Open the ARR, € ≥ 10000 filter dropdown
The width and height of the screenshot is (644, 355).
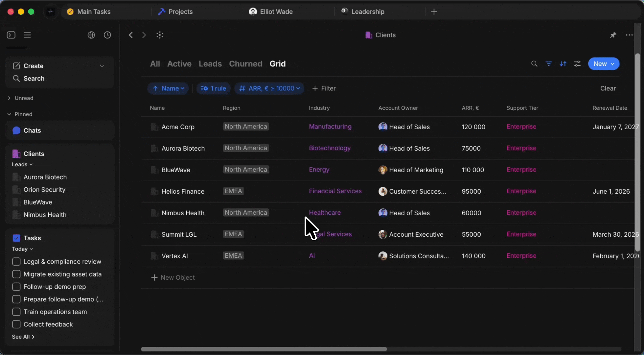pyautogui.click(x=269, y=88)
